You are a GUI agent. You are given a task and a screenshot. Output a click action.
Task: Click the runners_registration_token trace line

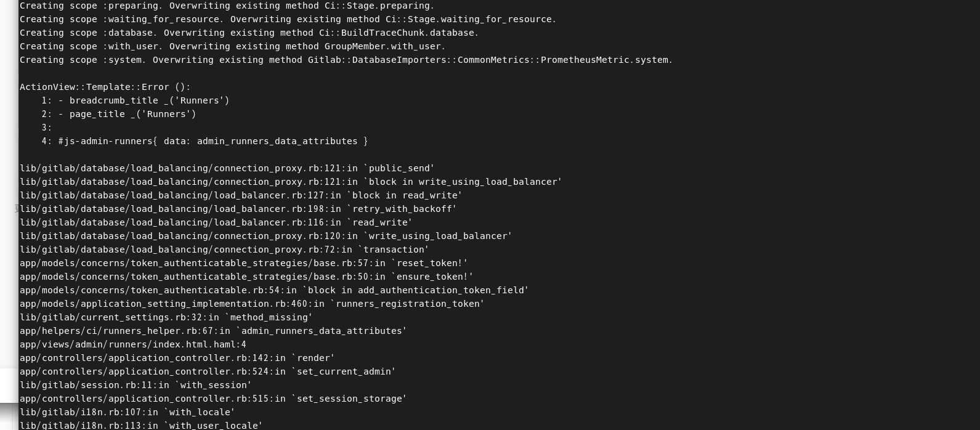[x=252, y=304]
